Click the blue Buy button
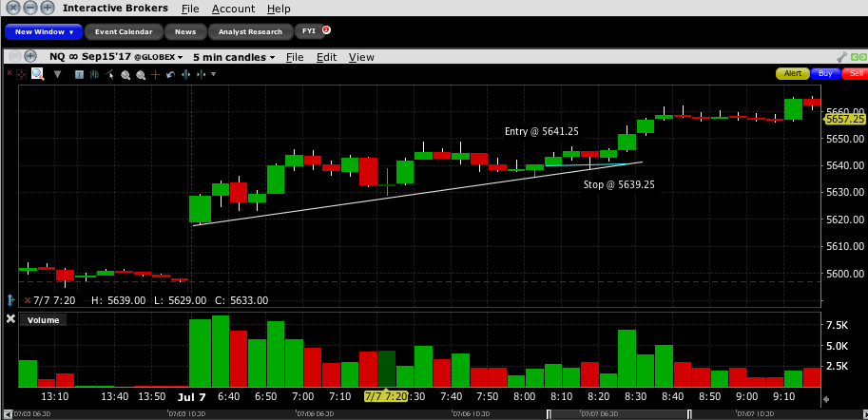The image size is (868, 420). click(825, 73)
